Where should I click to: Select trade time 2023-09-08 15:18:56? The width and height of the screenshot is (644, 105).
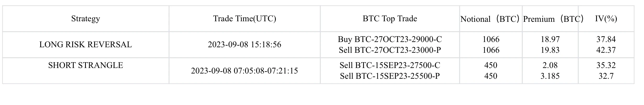click(x=244, y=45)
